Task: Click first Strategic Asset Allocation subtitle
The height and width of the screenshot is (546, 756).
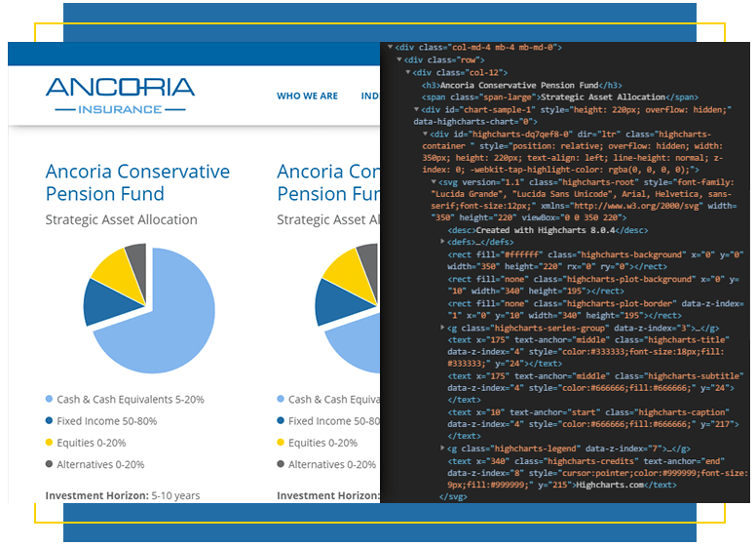Action: 121,219
